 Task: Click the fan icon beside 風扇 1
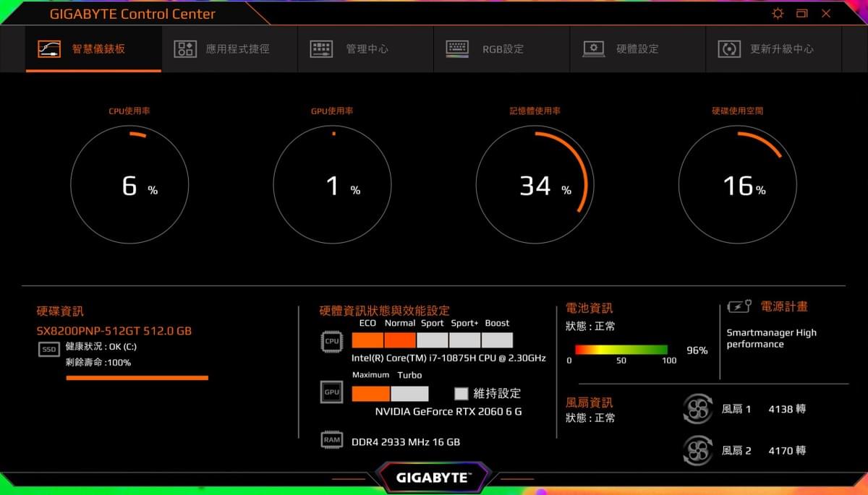698,409
